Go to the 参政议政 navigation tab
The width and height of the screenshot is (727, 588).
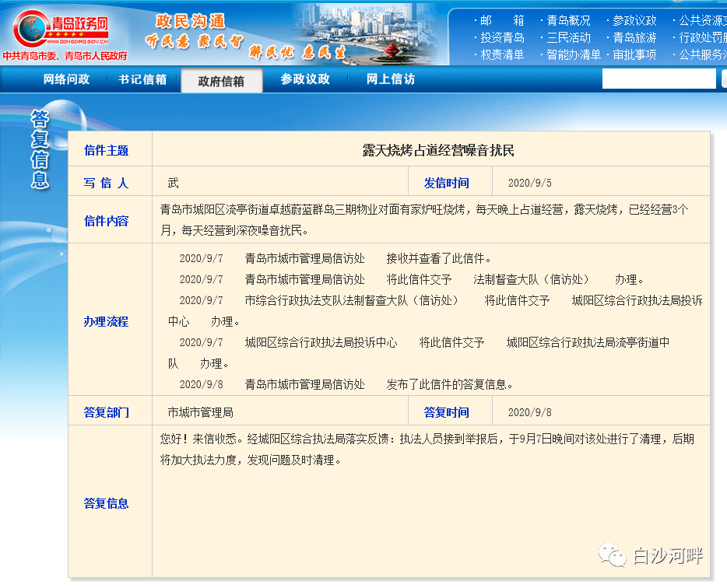tap(305, 79)
